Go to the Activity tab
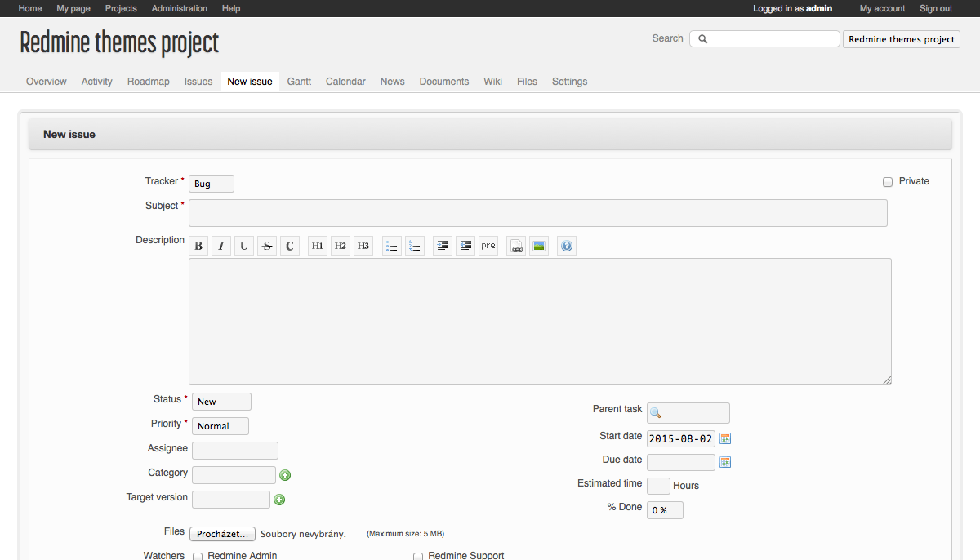 tap(97, 82)
